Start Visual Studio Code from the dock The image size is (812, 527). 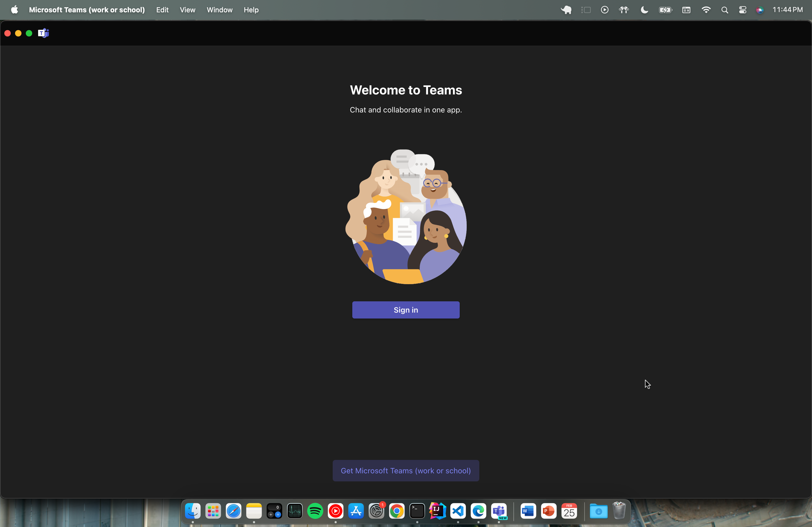point(458,511)
